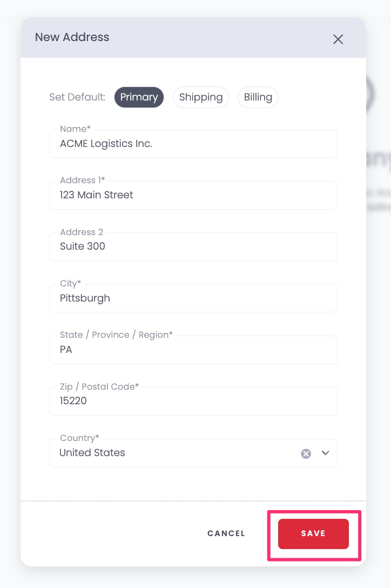This screenshot has width=391, height=588.
Task: Click into the Address 1 field
Action: pos(193,195)
